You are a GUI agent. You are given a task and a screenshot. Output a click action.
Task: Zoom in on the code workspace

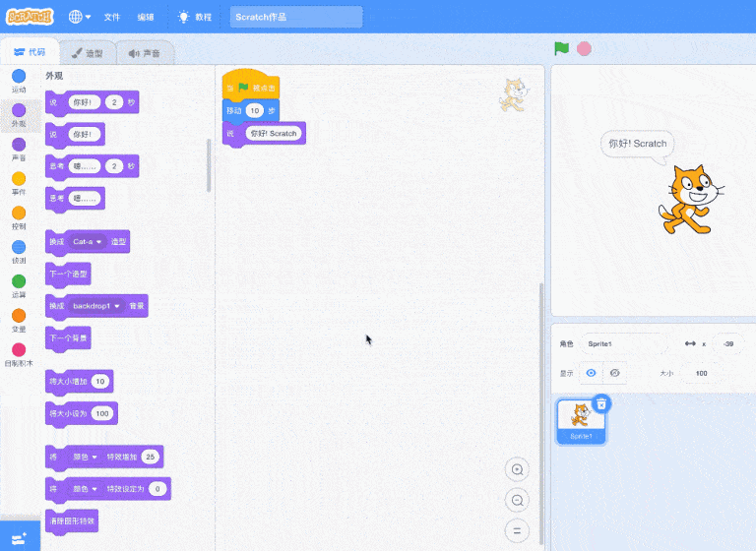(x=517, y=468)
